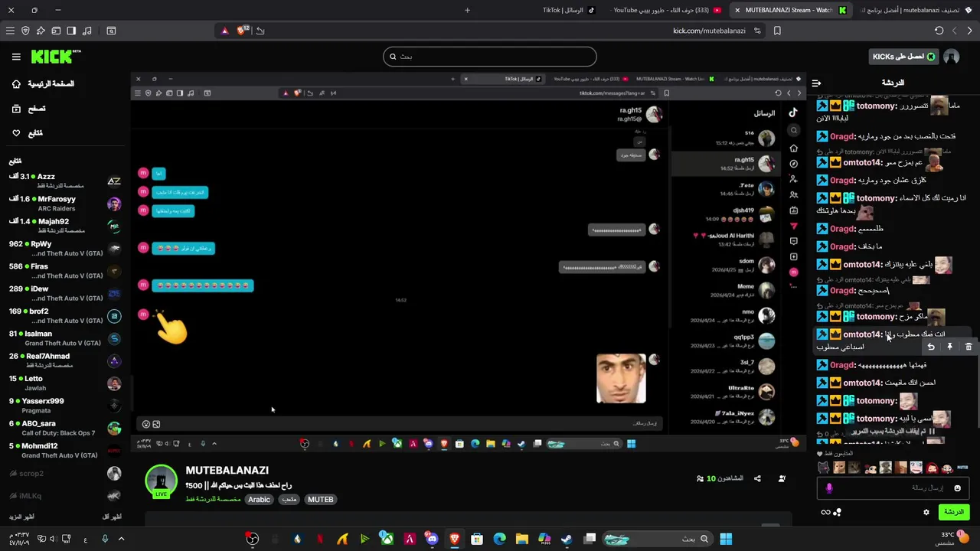Open Netflix from the taskbar
Screen dimensions: 980x551
coord(319,539)
